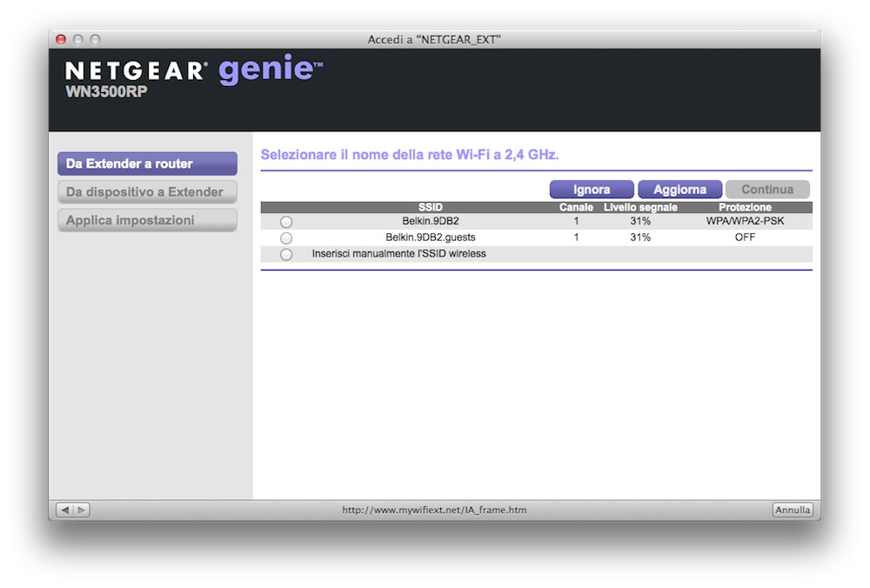This screenshot has width=870, height=588.
Task: Refresh the network list with Aggiorna
Action: point(679,190)
